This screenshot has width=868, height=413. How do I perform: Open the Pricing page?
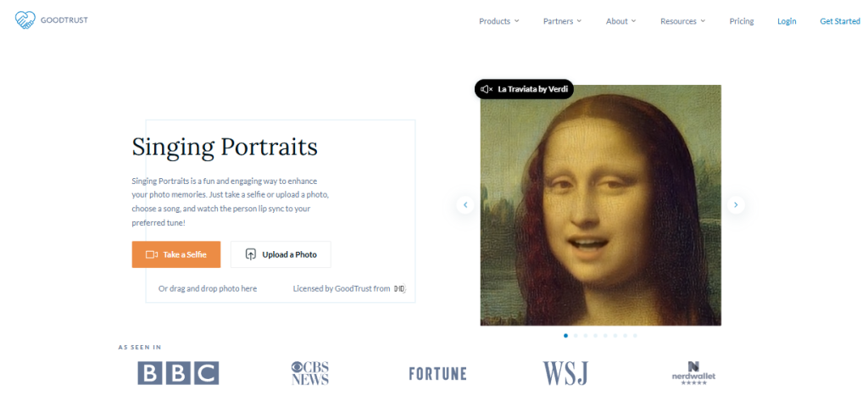742,21
